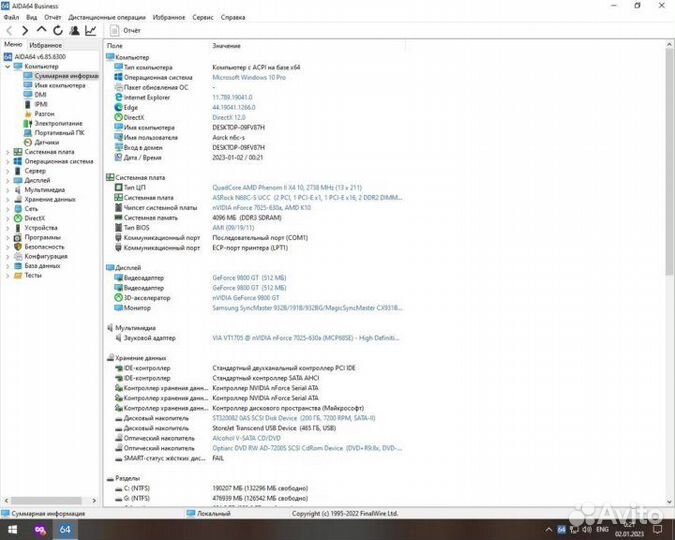Click AIDA64 icon in Windows taskbar
Screen dimensions: 675x540
(x=65, y=529)
